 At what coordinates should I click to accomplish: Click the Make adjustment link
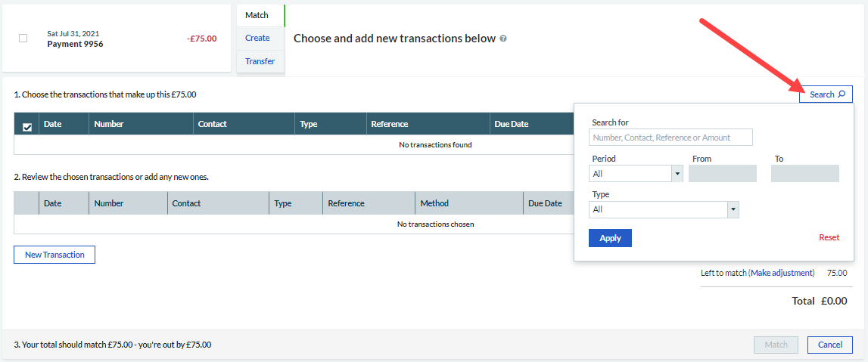(x=782, y=273)
